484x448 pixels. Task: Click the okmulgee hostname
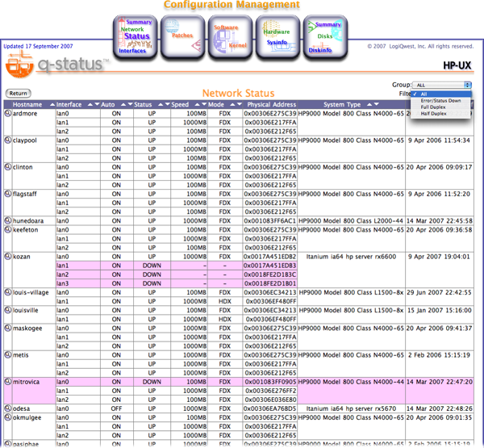pos(27,417)
